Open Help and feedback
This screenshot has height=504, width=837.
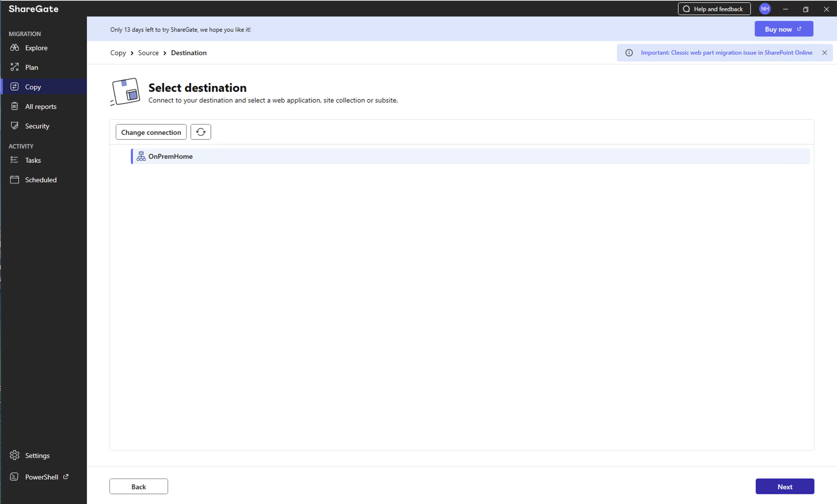point(714,9)
